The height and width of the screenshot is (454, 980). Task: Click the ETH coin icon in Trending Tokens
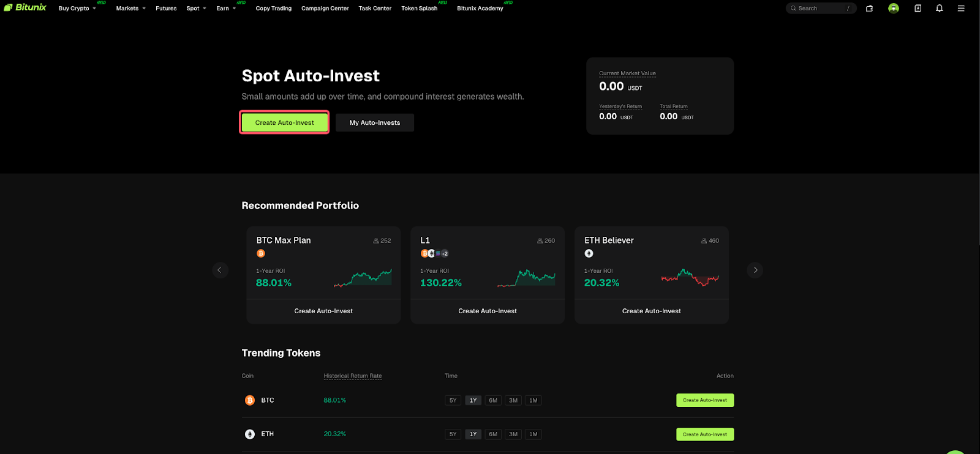pyautogui.click(x=250, y=434)
